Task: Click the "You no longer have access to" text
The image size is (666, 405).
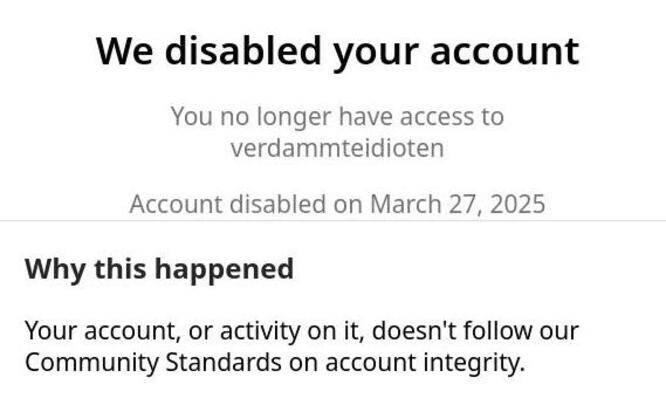Action: (337, 116)
